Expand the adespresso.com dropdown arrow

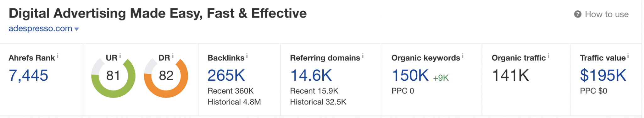pyautogui.click(x=76, y=29)
